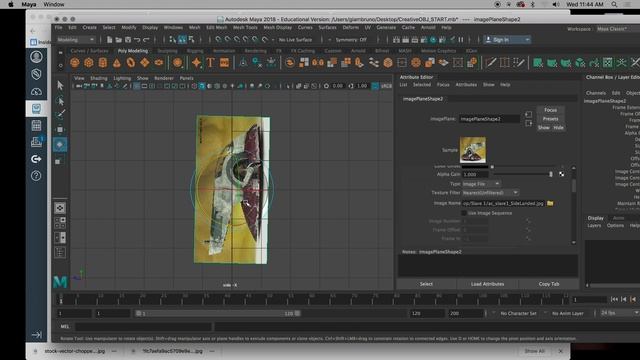This screenshot has width=640, height=360.
Task: Click the Undo arrow icon in status line
Action: point(137,40)
